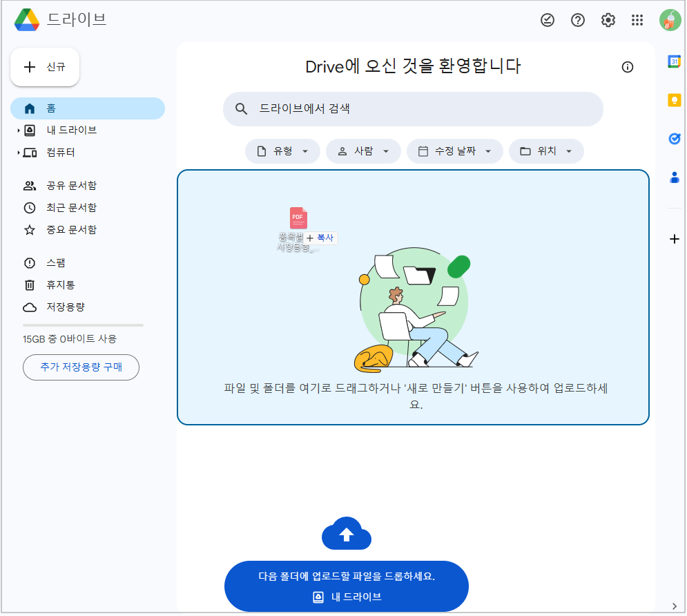Open the Google apps grid launcher
Image resolution: width=687 pixels, height=616 pixels.
coord(637,20)
